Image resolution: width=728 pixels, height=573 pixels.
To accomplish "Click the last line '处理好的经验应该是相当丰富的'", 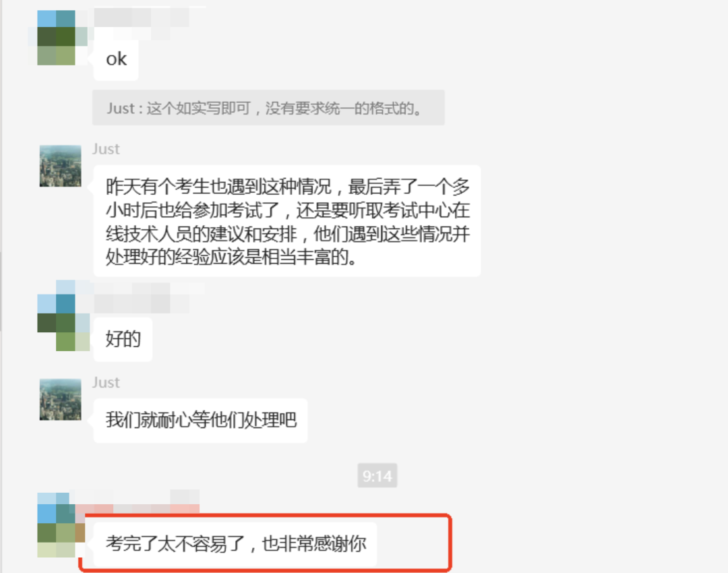I will [231, 257].
